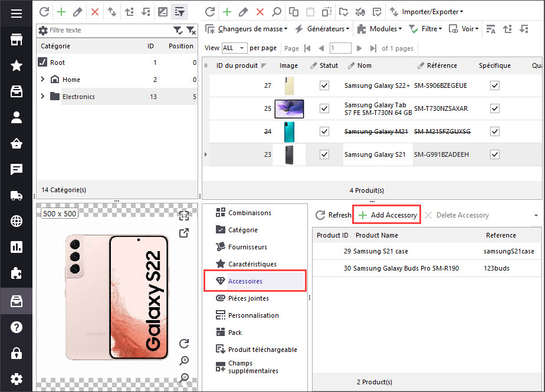
Task: Toggle status checkbox for Samsung Galaxy M21
Action: coord(324,131)
